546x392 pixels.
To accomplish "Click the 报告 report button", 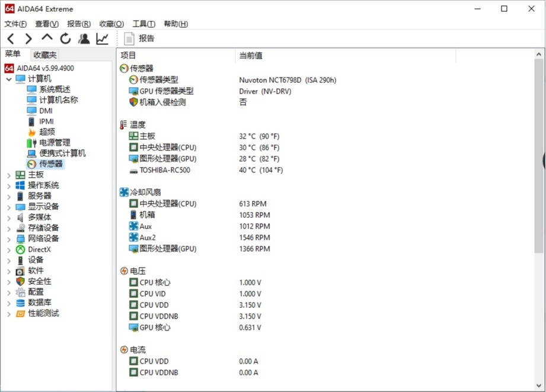I will (139, 38).
